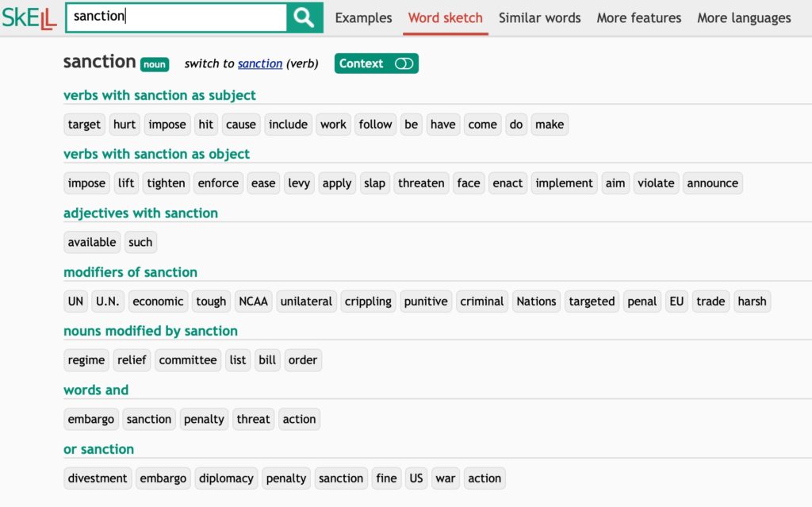Click the magnifying glass search button
Screen dimensions: 812x507
(x=304, y=17)
